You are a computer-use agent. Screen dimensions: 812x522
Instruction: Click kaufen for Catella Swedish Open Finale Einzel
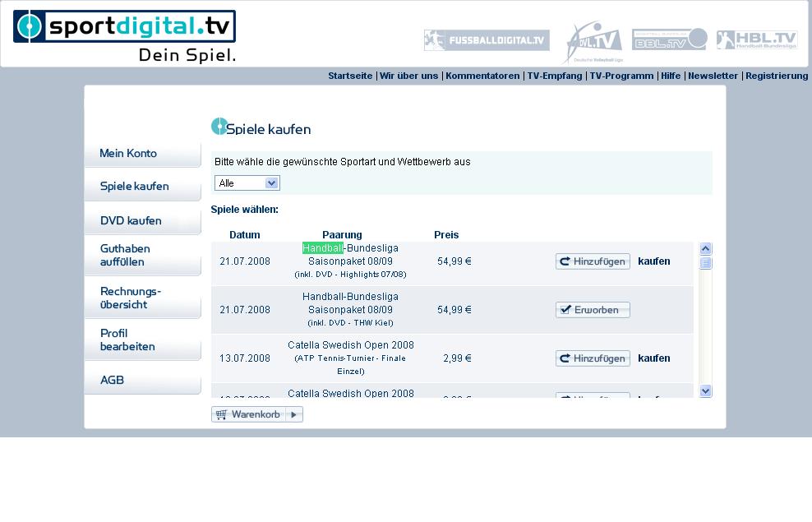[x=653, y=358]
